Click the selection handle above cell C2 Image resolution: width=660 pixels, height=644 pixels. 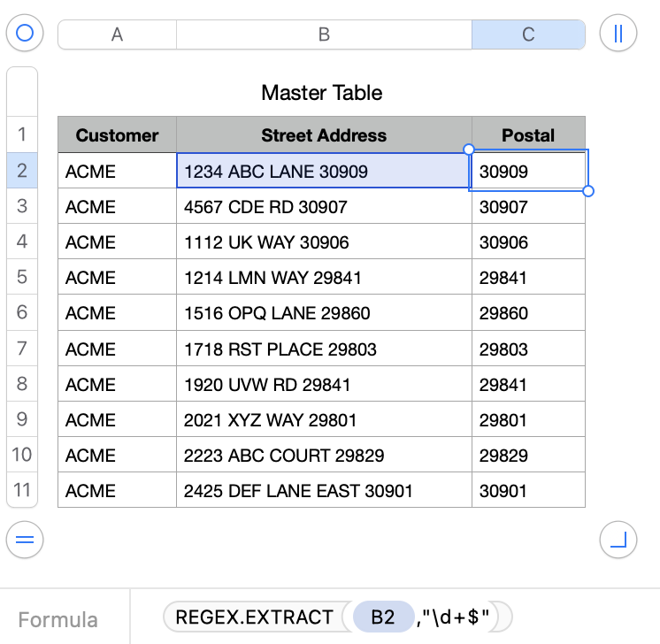469,149
